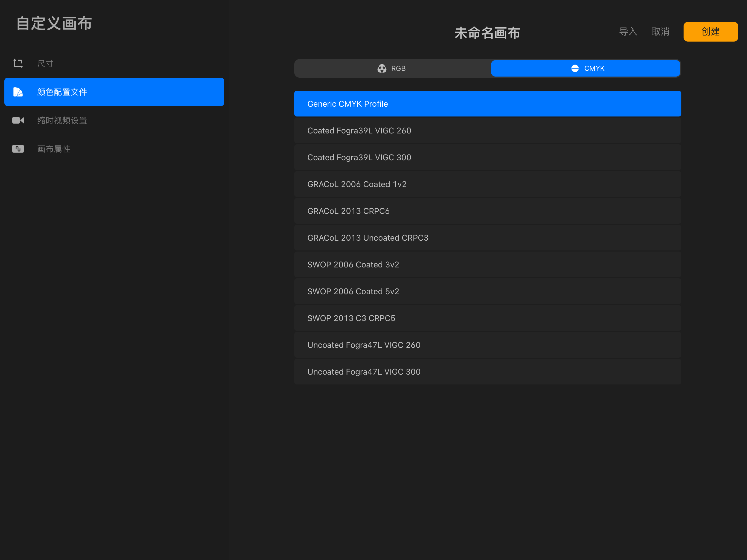
Task: Open 画布属性 in the sidebar
Action: pyautogui.click(x=54, y=149)
